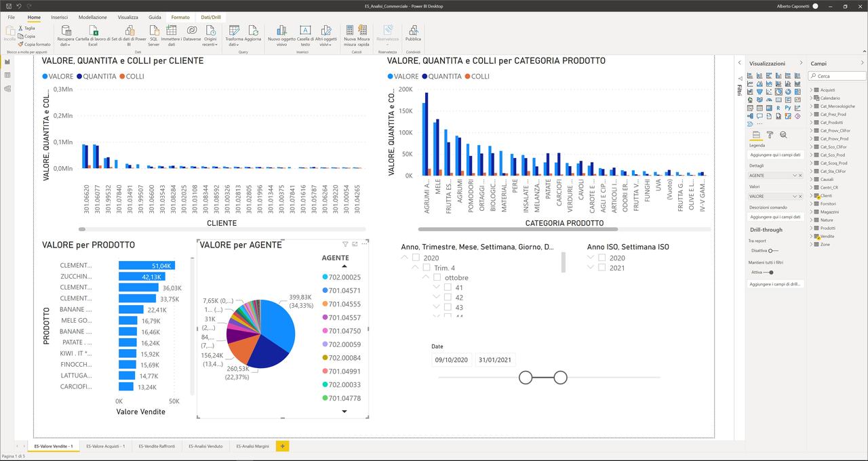The height and width of the screenshot is (461, 868).
Task: Open the AGENTE field dropdown in Dettagli
Action: (795, 176)
